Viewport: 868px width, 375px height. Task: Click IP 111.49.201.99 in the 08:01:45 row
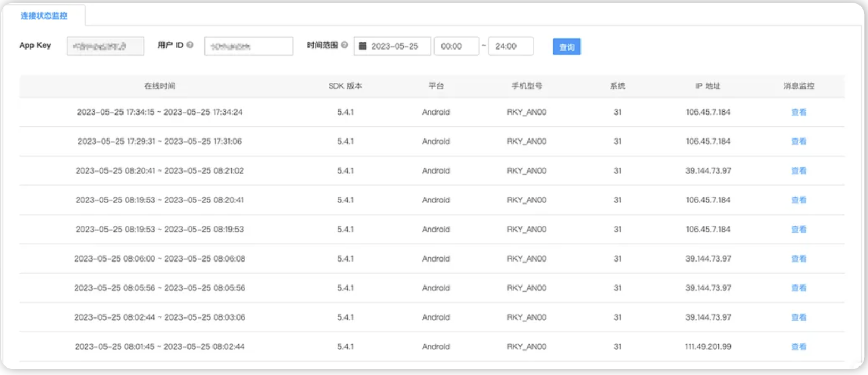[x=708, y=346]
